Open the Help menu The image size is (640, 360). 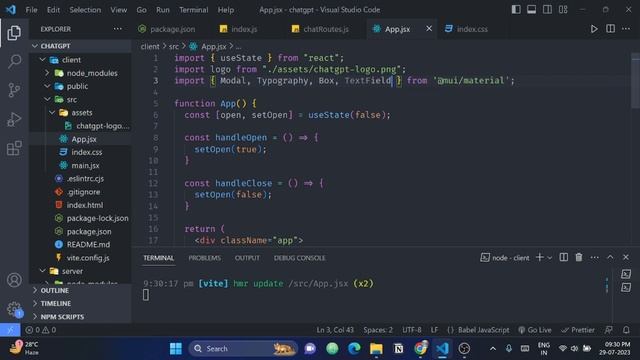pos(226,9)
